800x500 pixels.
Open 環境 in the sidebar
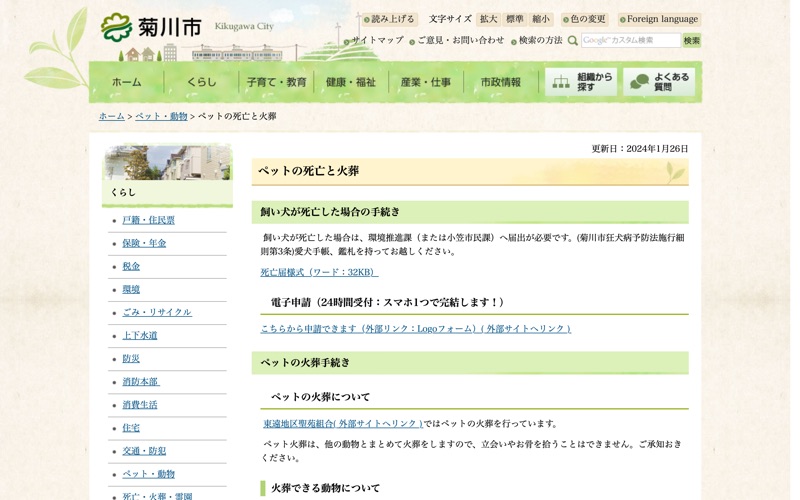[131, 290]
